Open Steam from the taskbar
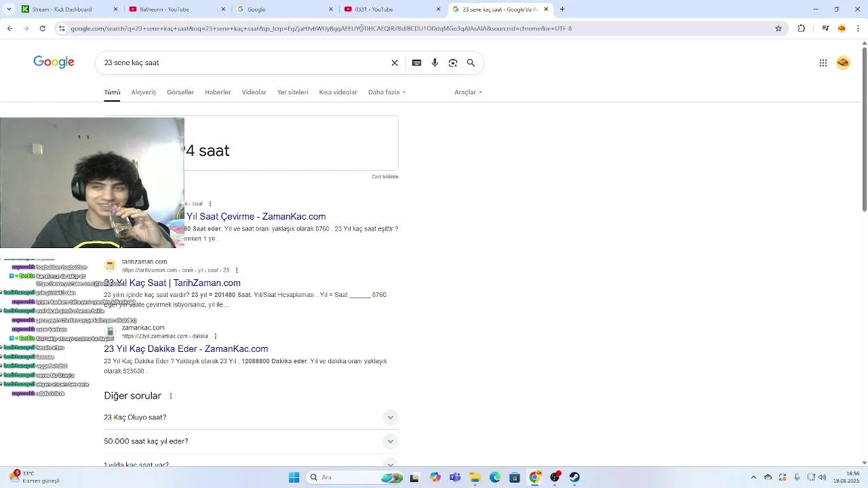 tap(574, 477)
